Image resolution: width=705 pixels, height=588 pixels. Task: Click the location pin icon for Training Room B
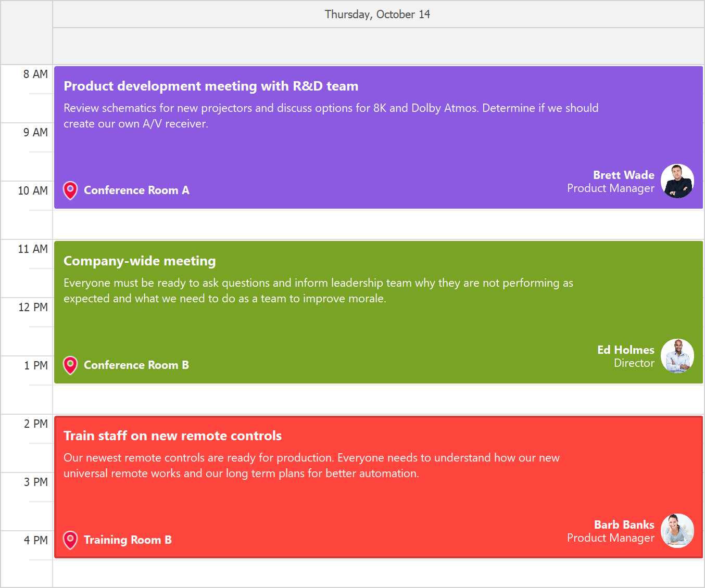click(x=70, y=540)
